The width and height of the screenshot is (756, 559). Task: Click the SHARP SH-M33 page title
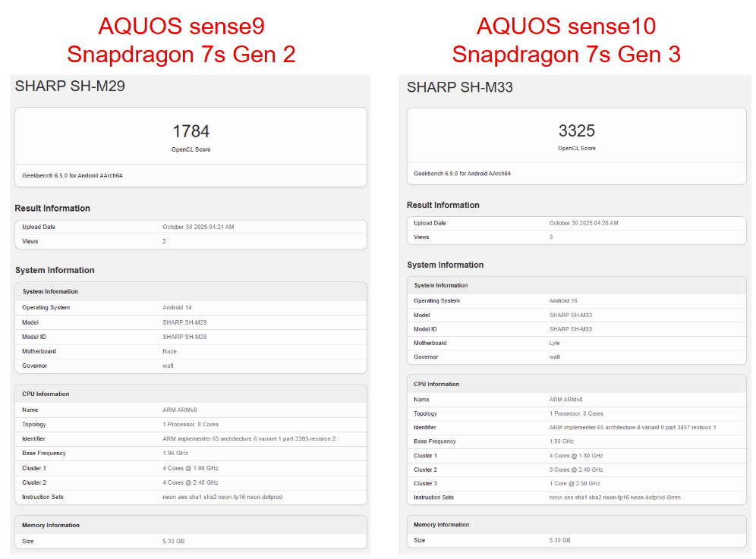click(x=460, y=87)
